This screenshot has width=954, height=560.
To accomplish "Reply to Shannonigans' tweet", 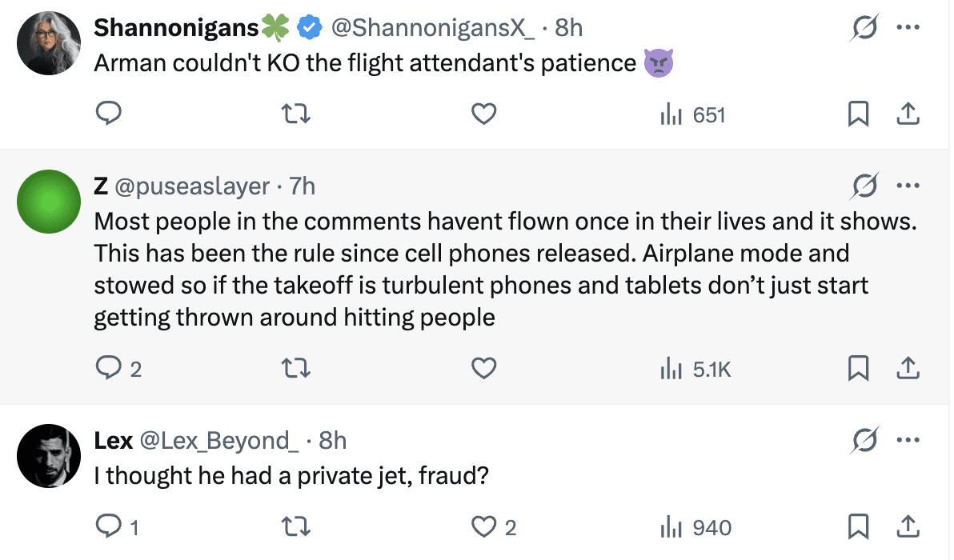I will (108, 115).
